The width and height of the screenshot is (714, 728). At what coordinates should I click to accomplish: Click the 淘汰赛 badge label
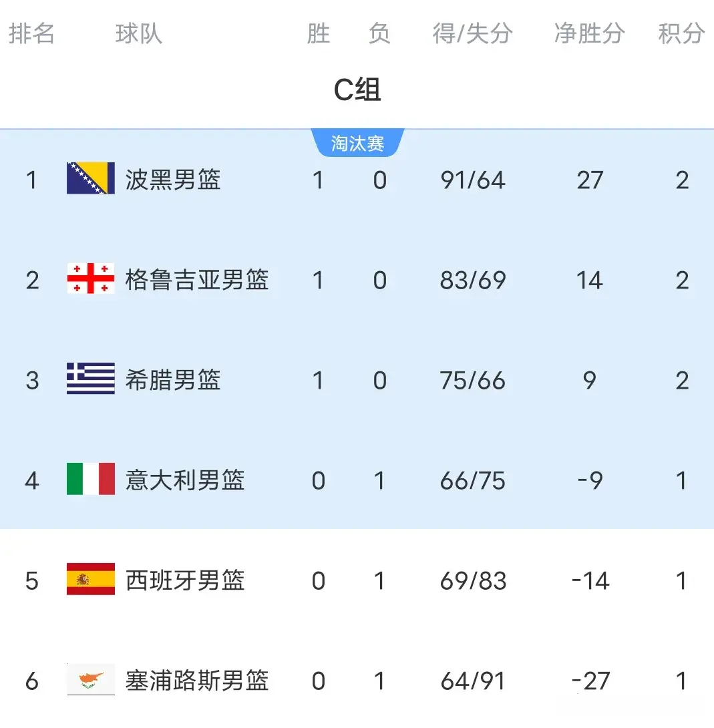coord(357,144)
